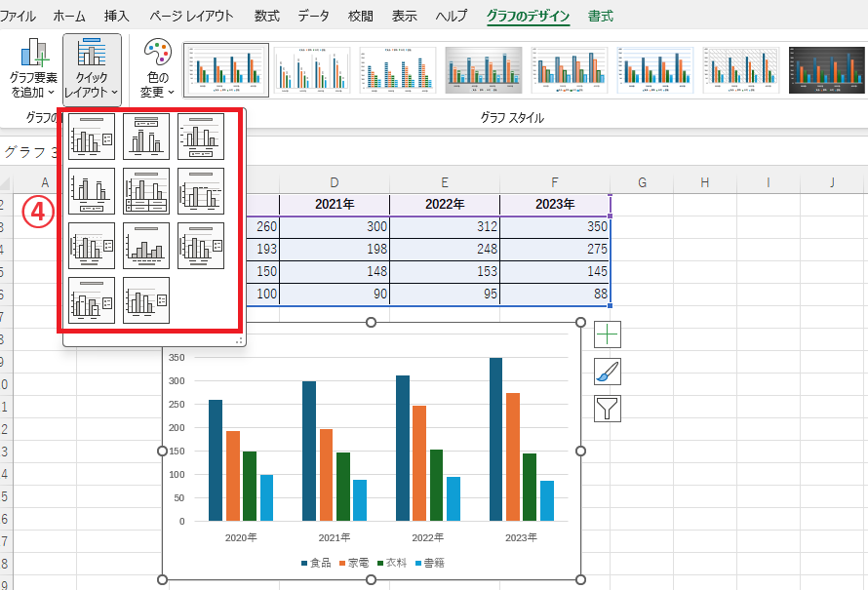Click the 食品 legend entry in the chart
The width and height of the screenshot is (868, 590).
(x=316, y=563)
